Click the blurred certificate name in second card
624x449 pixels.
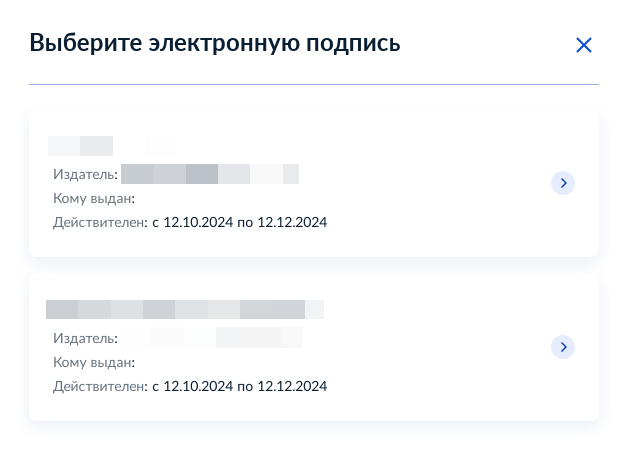click(x=185, y=310)
